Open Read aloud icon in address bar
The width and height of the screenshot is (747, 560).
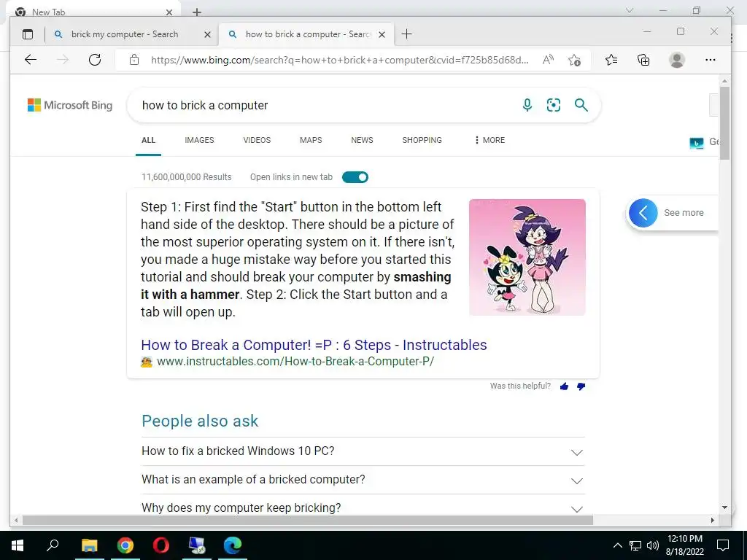pos(548,60)
